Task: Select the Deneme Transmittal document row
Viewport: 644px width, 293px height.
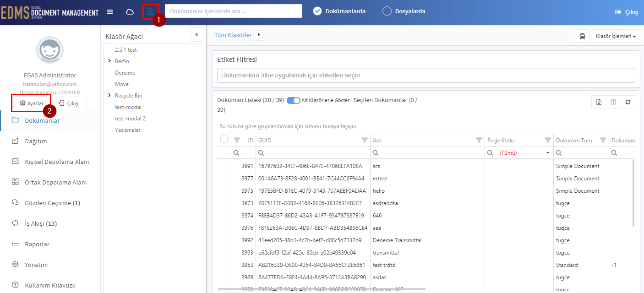Action: point(426,240)
